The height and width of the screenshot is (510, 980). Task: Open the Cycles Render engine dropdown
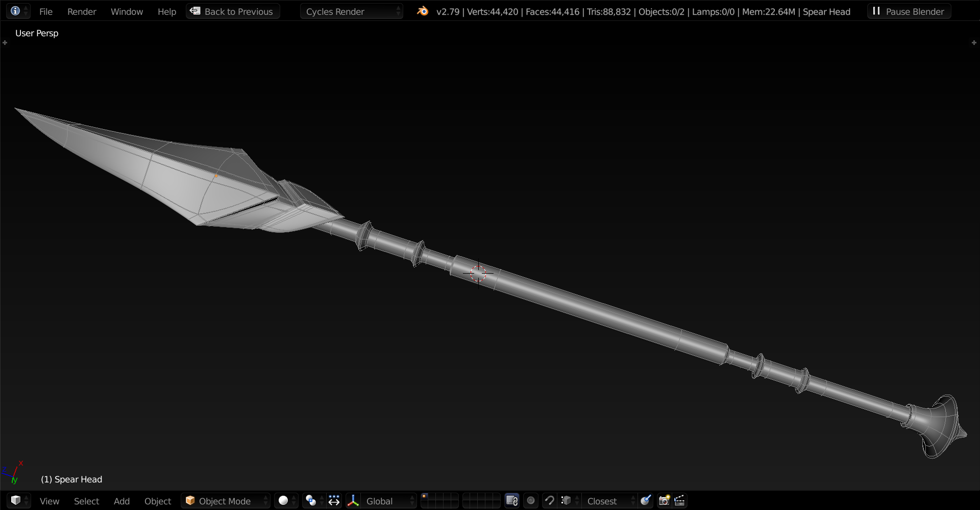[x=351, y=11]
